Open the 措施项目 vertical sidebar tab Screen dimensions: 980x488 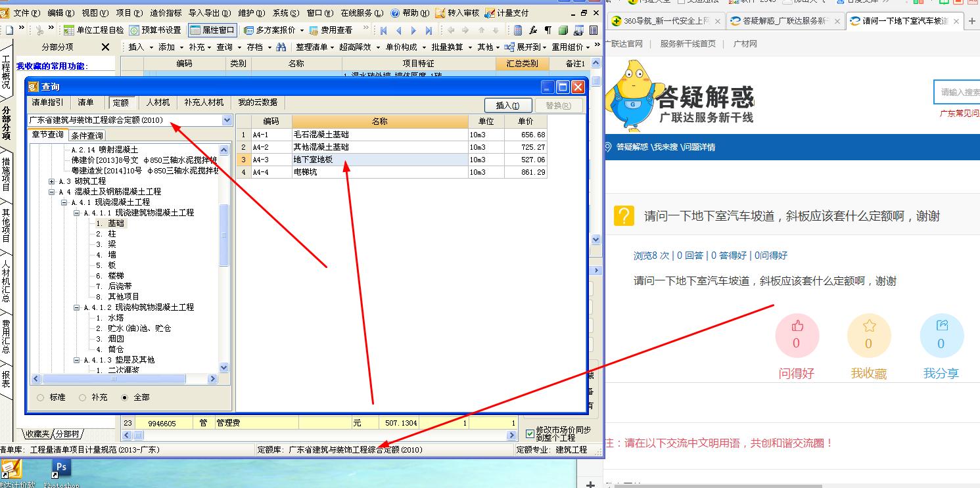(6, 174)
